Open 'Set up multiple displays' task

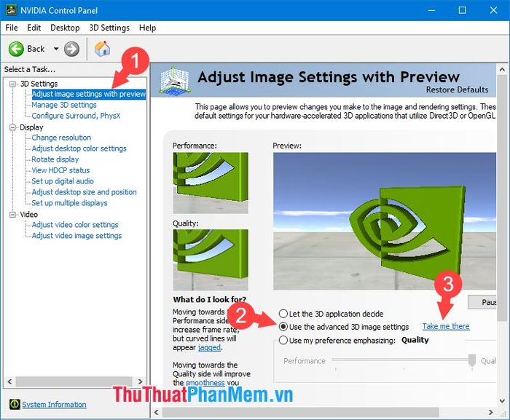[x=70, y=203]
